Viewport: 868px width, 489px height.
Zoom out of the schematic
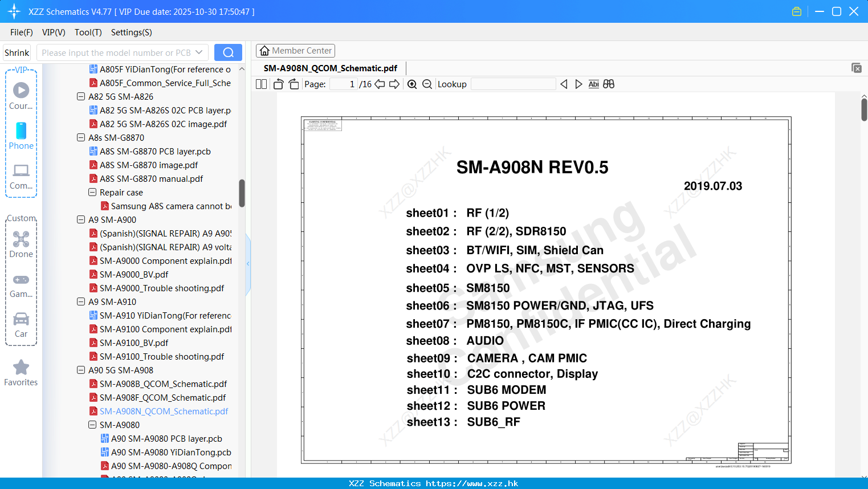427,84
